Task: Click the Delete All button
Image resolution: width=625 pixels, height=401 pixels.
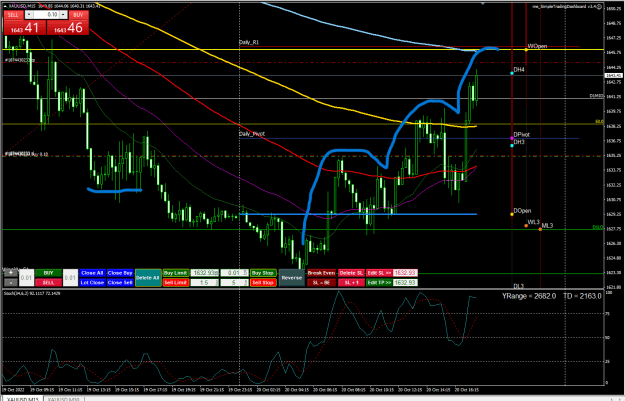Action: [x=148, y=277]
